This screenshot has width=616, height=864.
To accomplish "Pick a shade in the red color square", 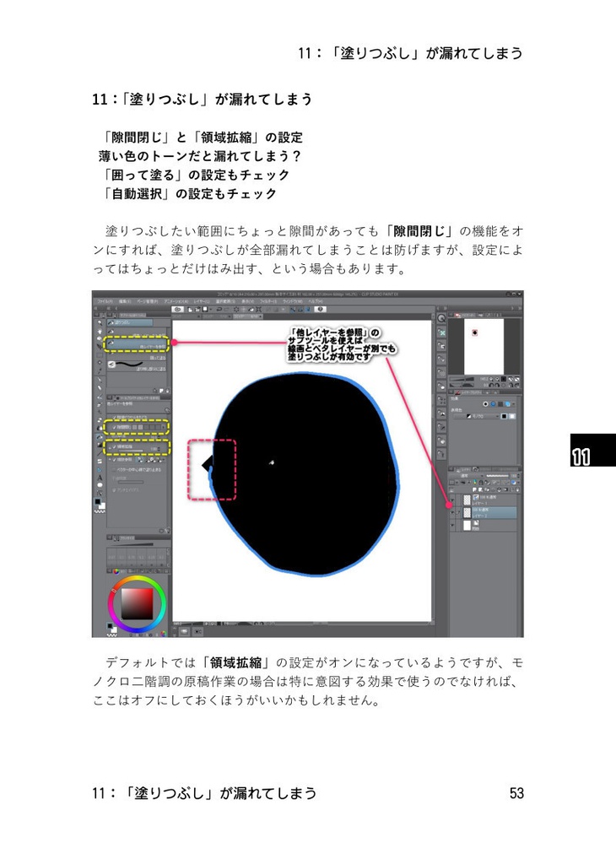I will [137, 603].
